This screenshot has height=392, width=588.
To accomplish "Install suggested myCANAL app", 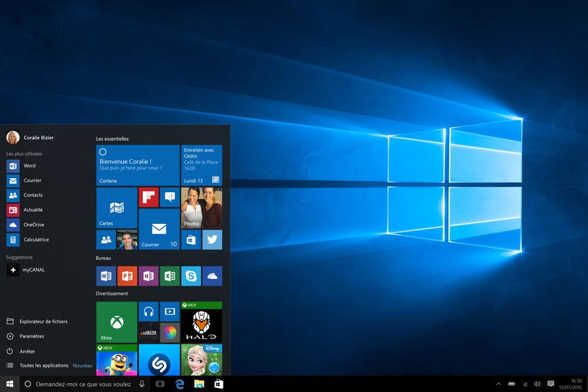I will coord(25,270).
